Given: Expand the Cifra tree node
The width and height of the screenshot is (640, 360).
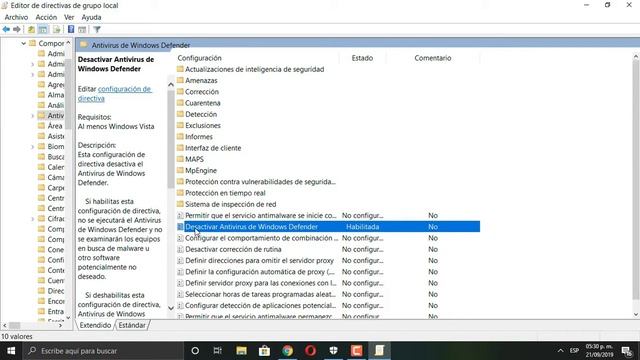Looking at the screenshot, I should pyautogui.click(x=33, y=219).
